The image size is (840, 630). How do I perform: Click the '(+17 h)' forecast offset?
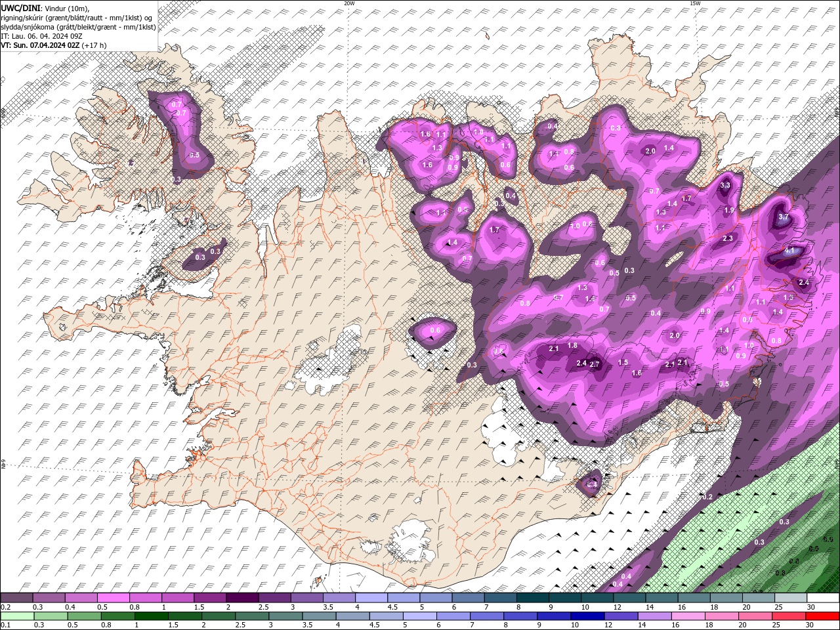coord(94,45)
